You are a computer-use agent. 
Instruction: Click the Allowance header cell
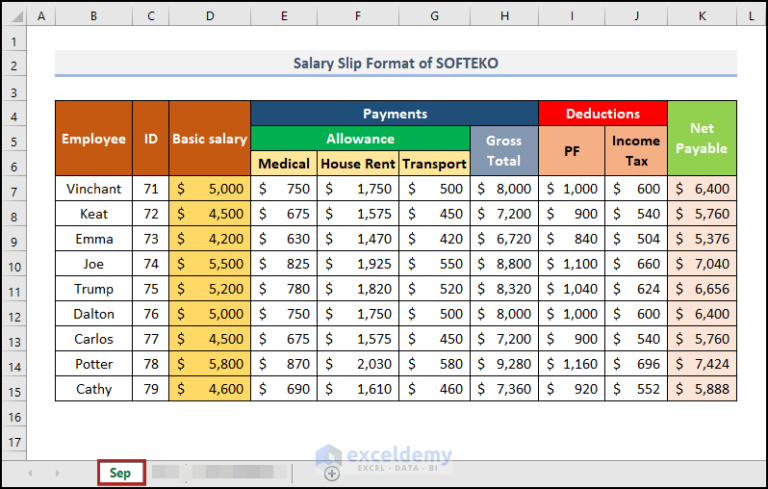tap(360, 139)
